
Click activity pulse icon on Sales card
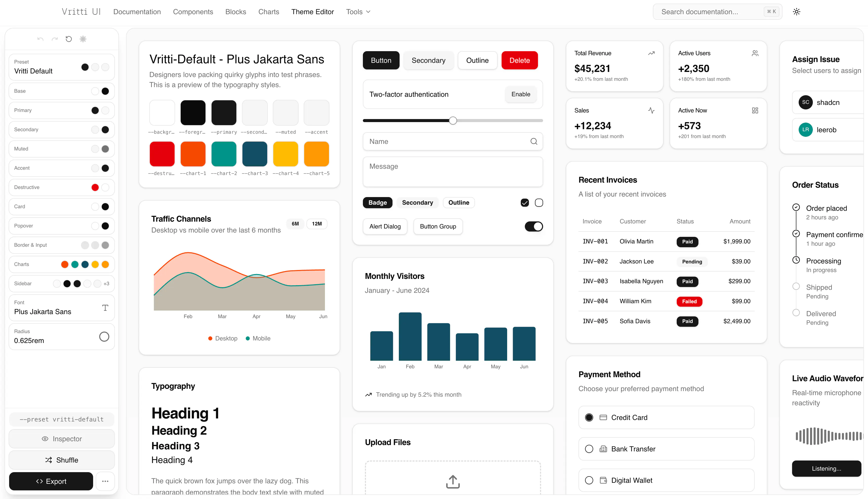pos(651,110)
